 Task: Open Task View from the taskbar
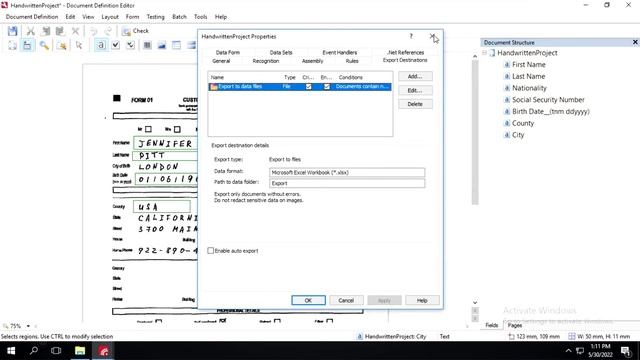pyautogui.click(x=56, y=351)
